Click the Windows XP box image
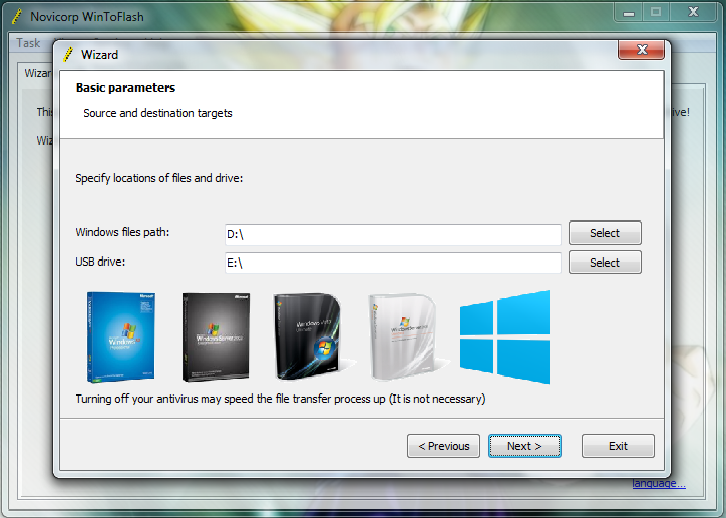 click(121, 337)
